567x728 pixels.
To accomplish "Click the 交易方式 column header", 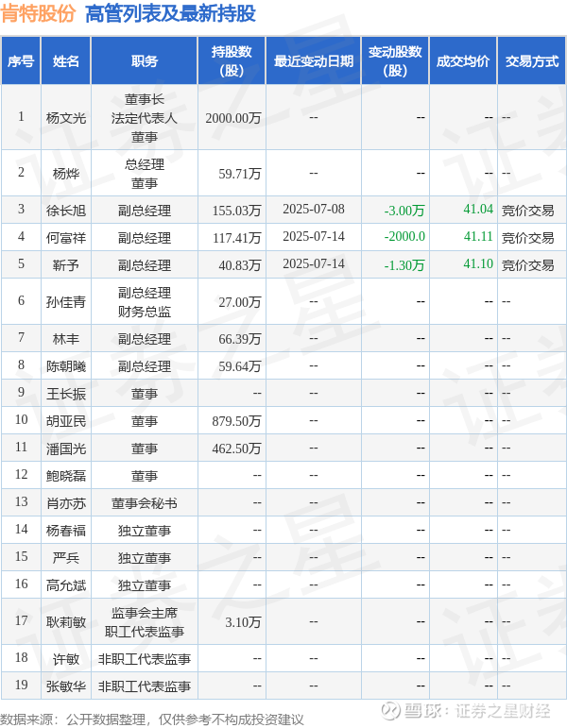I will 532,60.
